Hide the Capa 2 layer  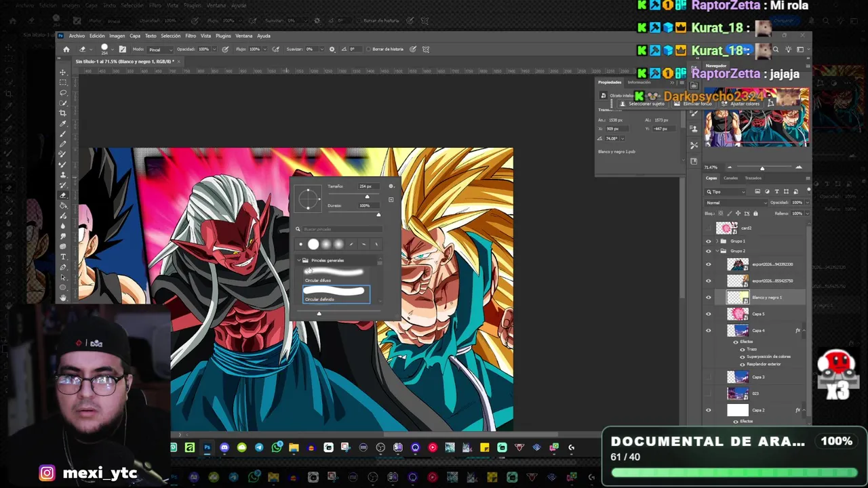(709, 410)
